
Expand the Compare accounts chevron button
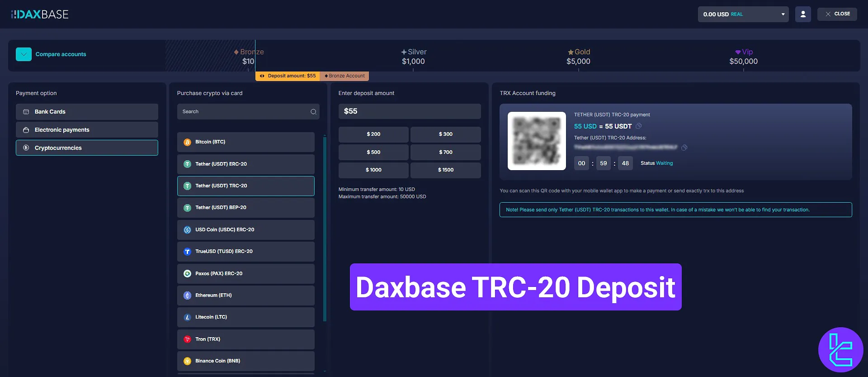click(x=24, y=54)
